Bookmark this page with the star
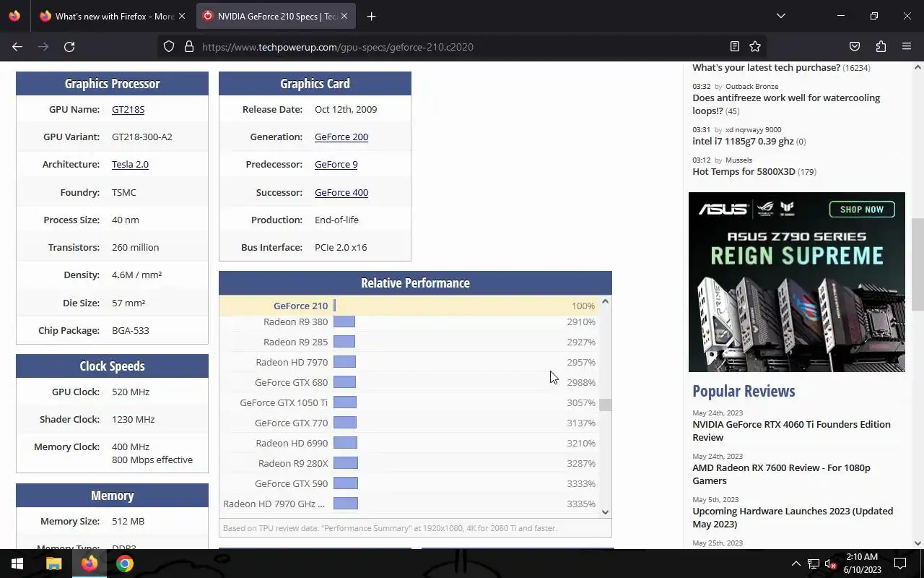The width and height of the screenshot is (924, 578). (x=755, y=46)
